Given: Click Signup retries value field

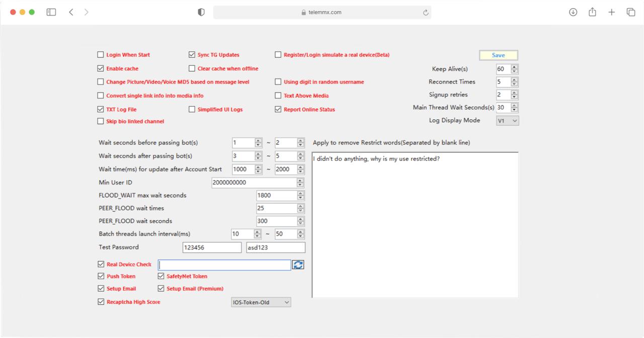Looking at the screenshot, I should (503, 95).
